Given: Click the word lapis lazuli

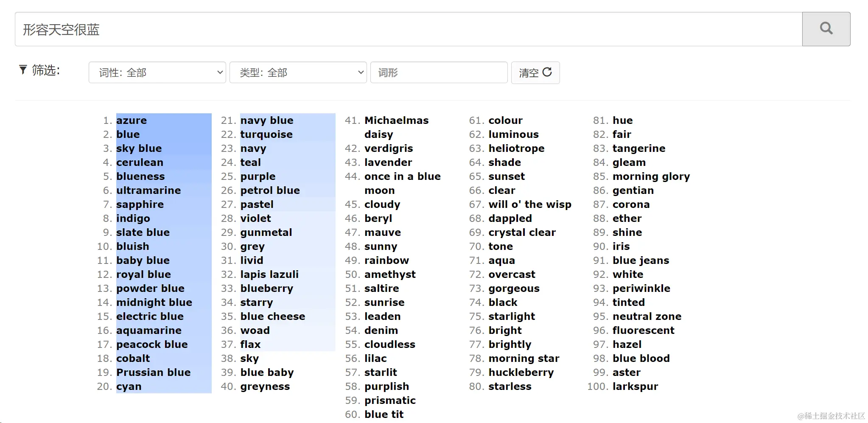Looking at the screenshot, I should click(x=269, y=274).
